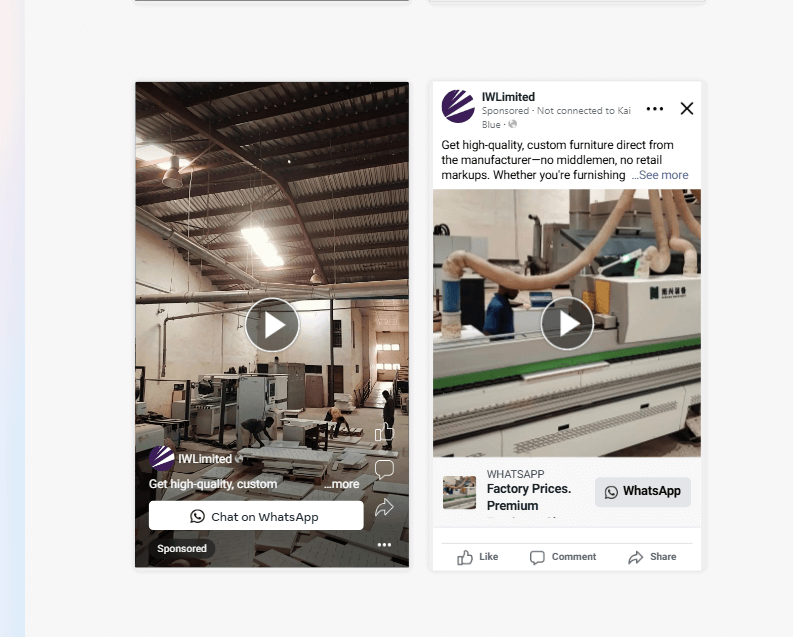Screen dimensions: 793x637
Task: Play the feed ad machine video
Action: tap(567, 323)
